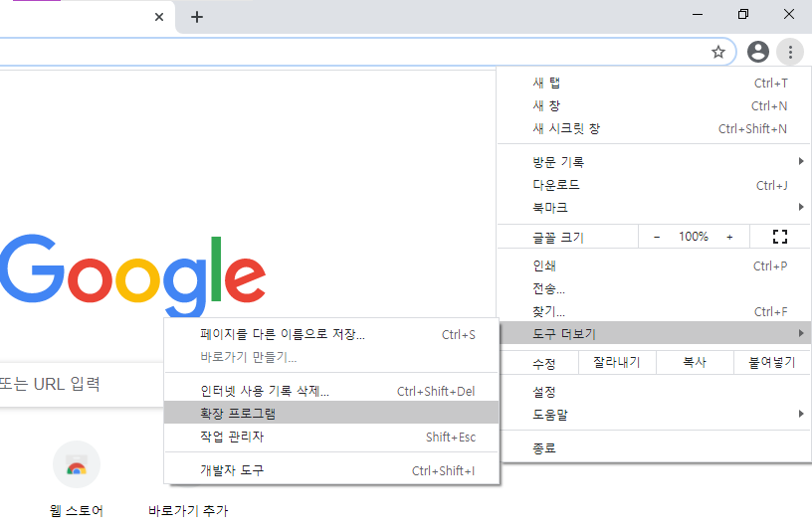812x529 pixels.
Task: Click the 복사 copy button
Action: click(695, 362)
